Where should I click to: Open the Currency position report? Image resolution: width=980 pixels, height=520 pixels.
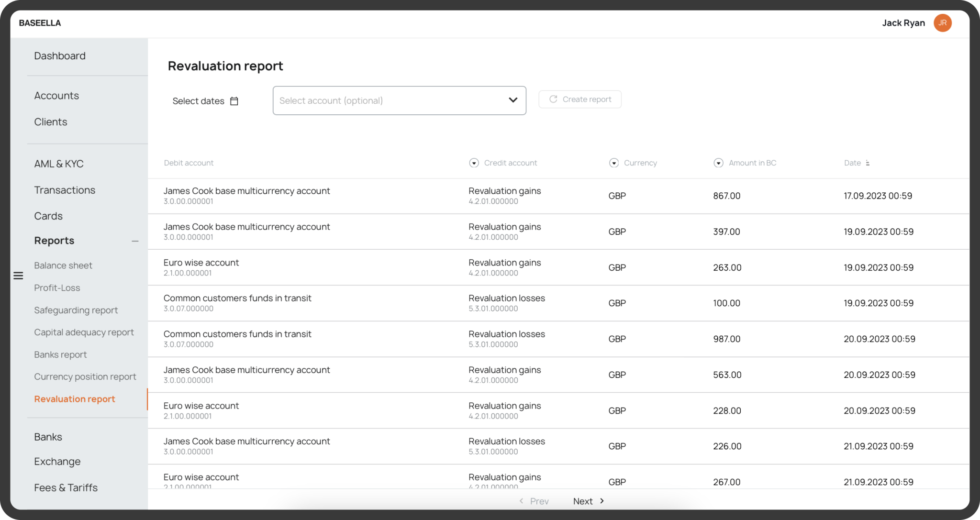click(85, 376)
